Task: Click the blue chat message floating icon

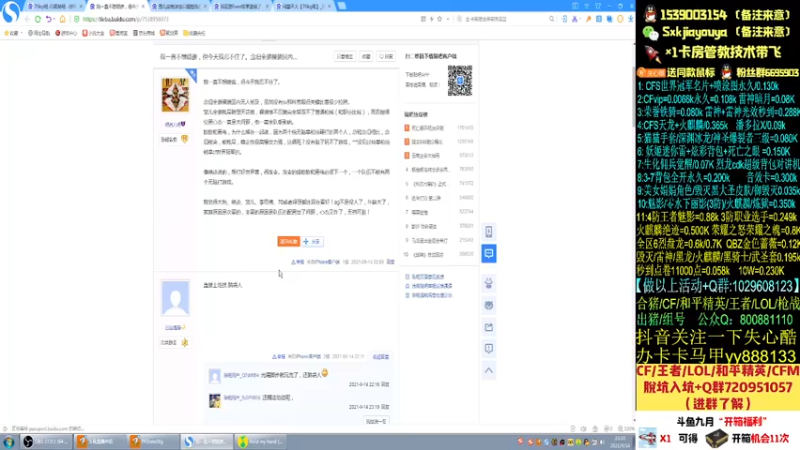Action: pyautogui.click(x=489, y=254)
